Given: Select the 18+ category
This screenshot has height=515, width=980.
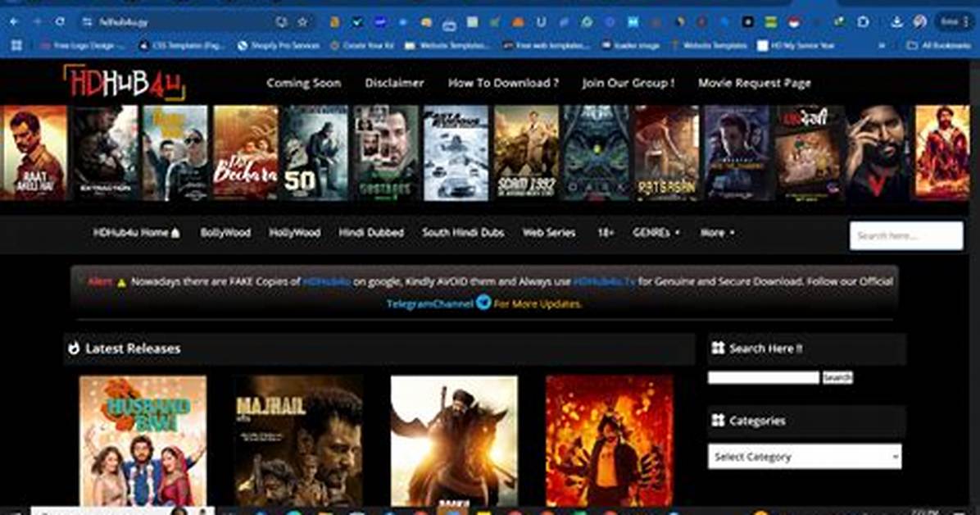Looking at the screenshot, I should coord(606,233).
